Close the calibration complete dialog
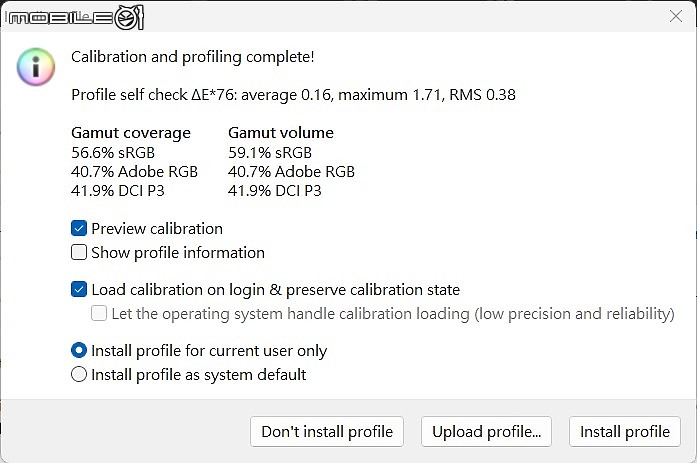This screenshot has width=697, height=463. coord(676,16)
